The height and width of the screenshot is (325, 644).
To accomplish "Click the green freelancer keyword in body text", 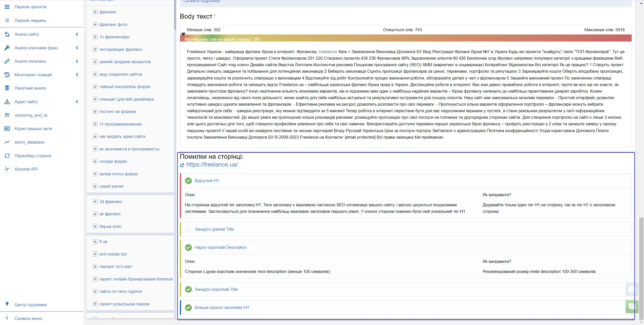I will point(328,52).
